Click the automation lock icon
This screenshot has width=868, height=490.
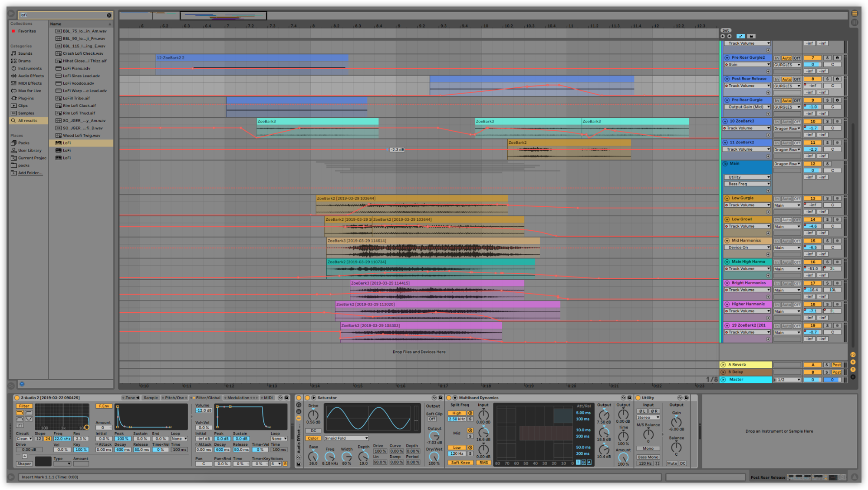[752, 36]
